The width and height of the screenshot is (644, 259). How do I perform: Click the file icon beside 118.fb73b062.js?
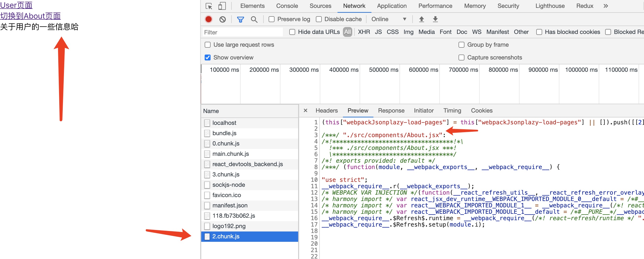207,216
